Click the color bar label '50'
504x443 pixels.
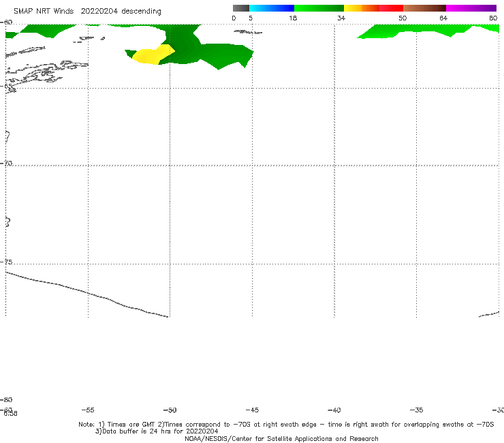(x=403, y=18)
